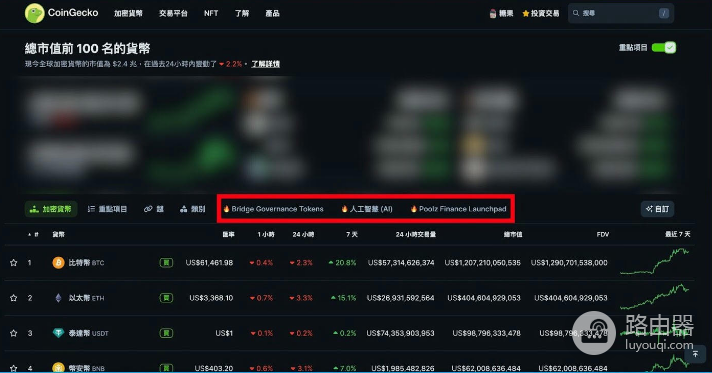Image resolution: width=712 pixels, height=373 pixels.
Task: Focus the 搜尋 search field
Action: point(621,13)
